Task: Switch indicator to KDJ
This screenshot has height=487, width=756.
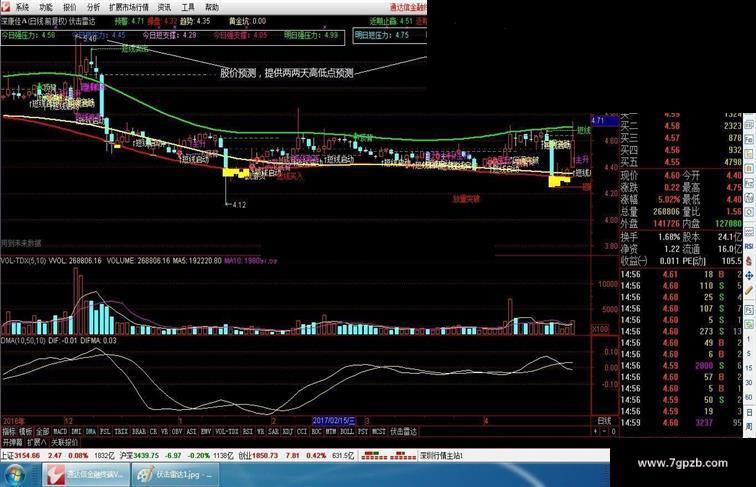Action: [287, 432]
